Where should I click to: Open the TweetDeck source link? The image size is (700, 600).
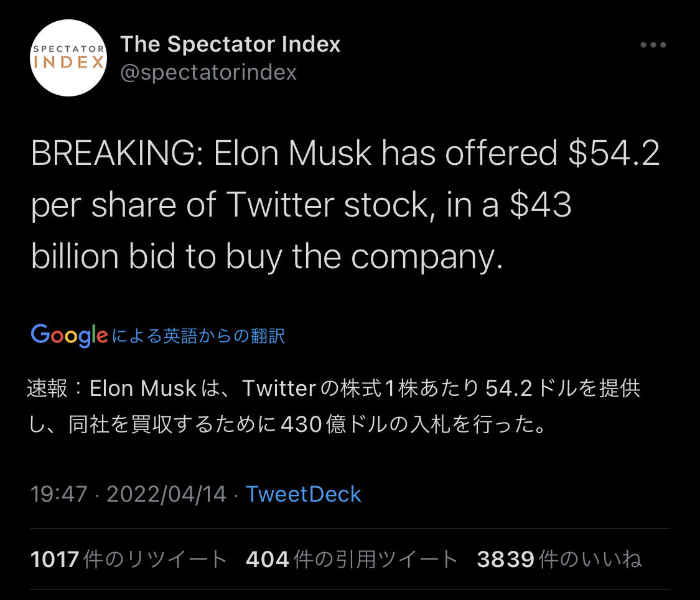coord(304,494)
